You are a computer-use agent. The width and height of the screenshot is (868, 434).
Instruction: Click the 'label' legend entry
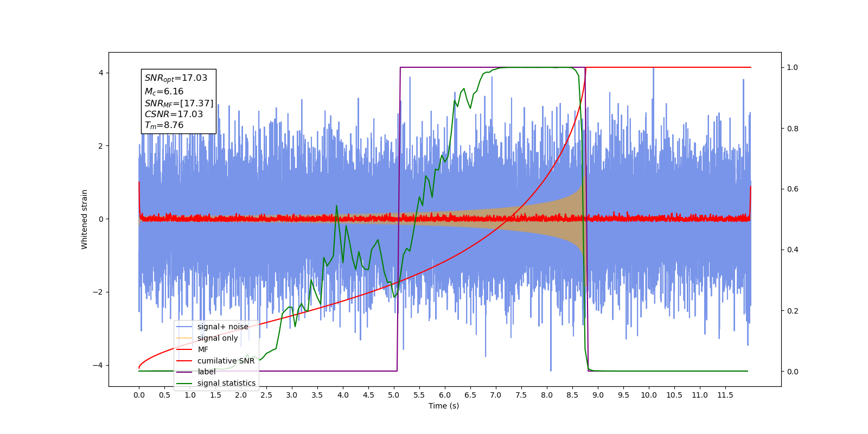tap(206, 372)
